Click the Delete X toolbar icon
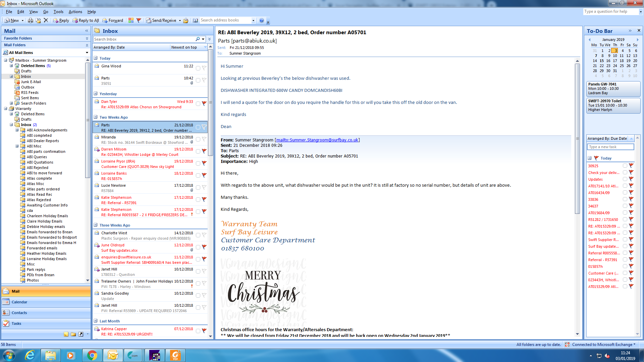 click(46, 20)
